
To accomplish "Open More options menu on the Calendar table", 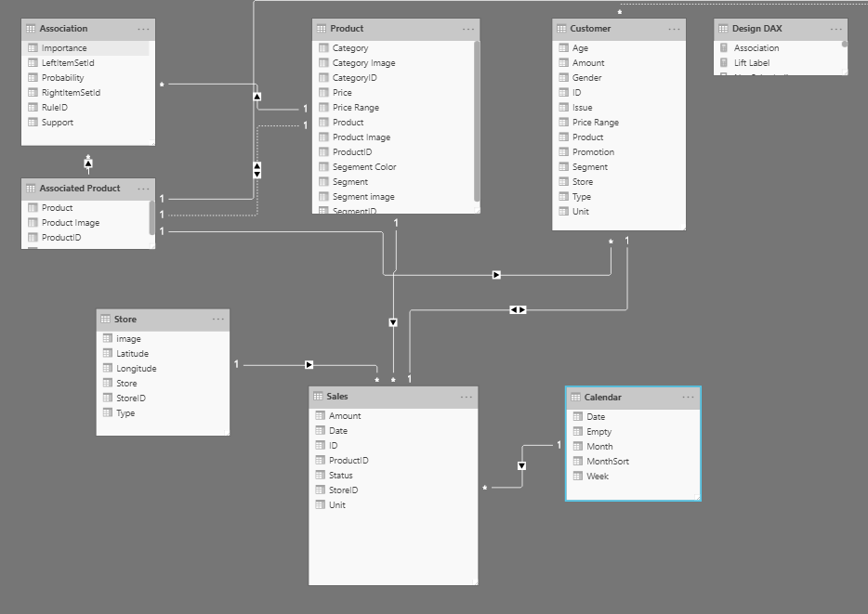I will pyautogui.click(x=688, y=397).
